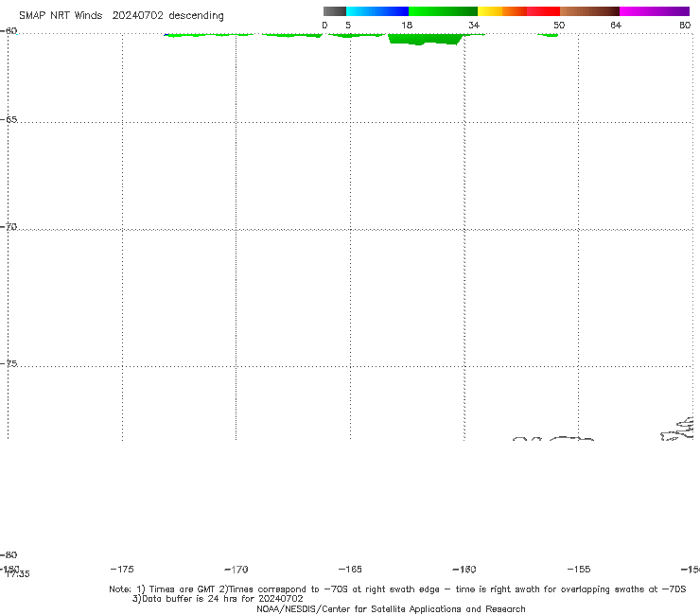
Task: Click the longitude label -165
Action: pos(350,569)
